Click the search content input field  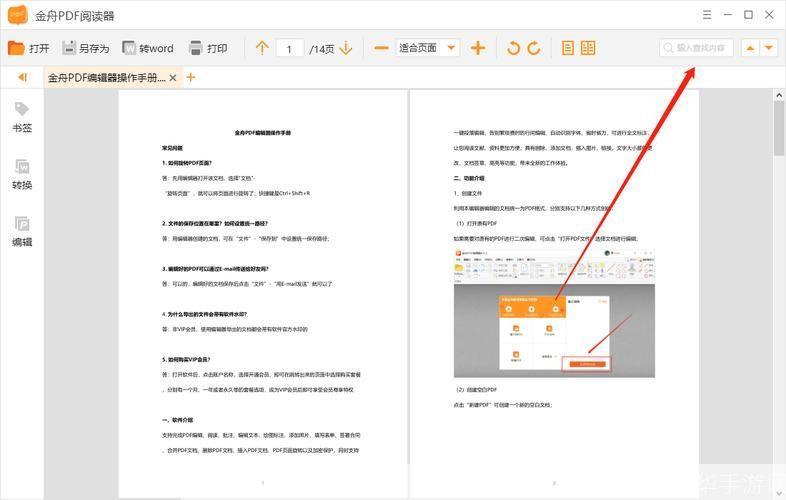tap(696, 48)
